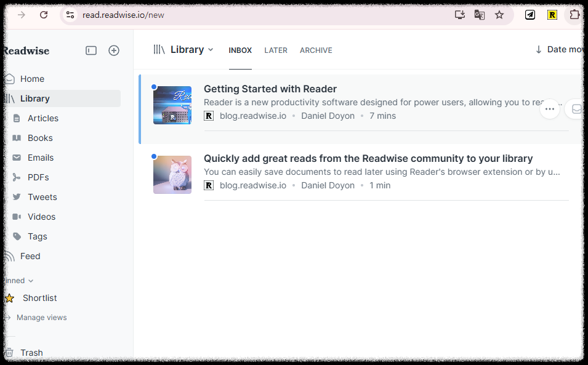Click the "1 min" reading time
The width and height of the screenshot is (588, 365).
(x=380, y=185)
